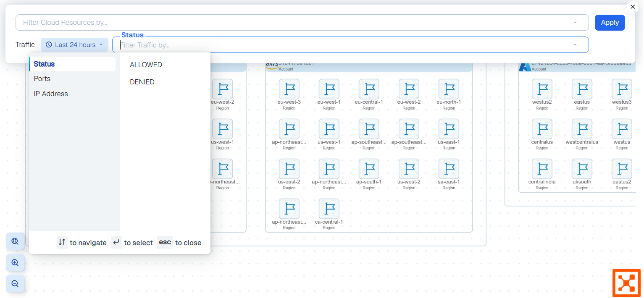Select the centralus Azure region icon
Screen dimensions: 644x298
(x=542, y=129)
